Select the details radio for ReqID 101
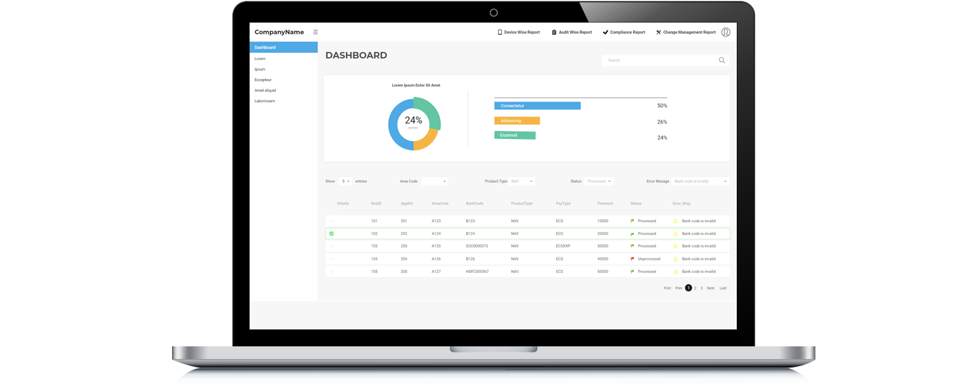The height and width of the screenshot is (388, 980). (331, 221)
